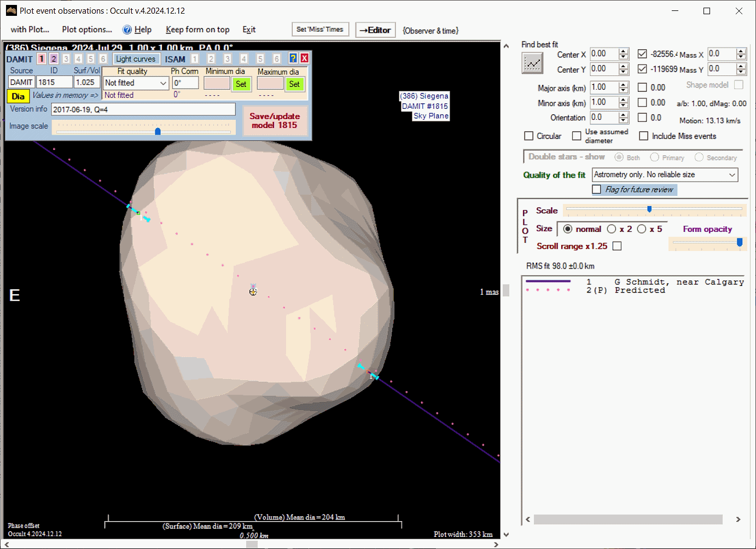Open the with Plot menu
The width and height of the screenshot is (756, 549).
click(x=30, y=30)
